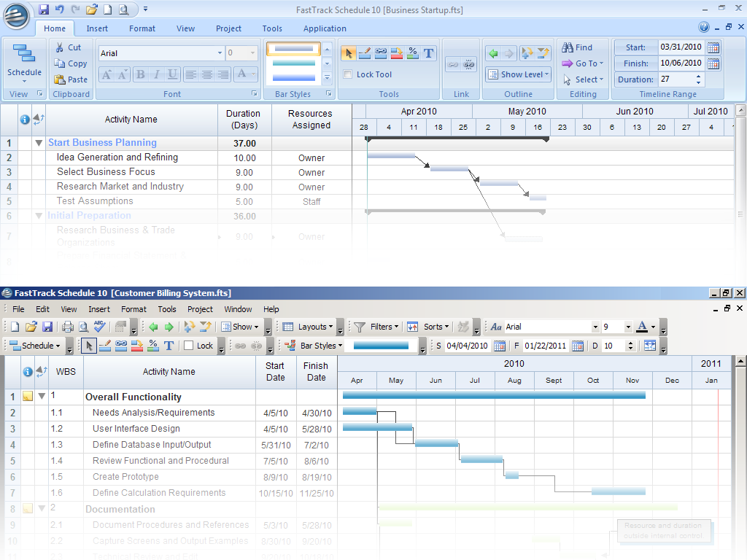Screen dimensions: 747x560
Task: Open the Project menu in lower window
Action: point(200,309)
